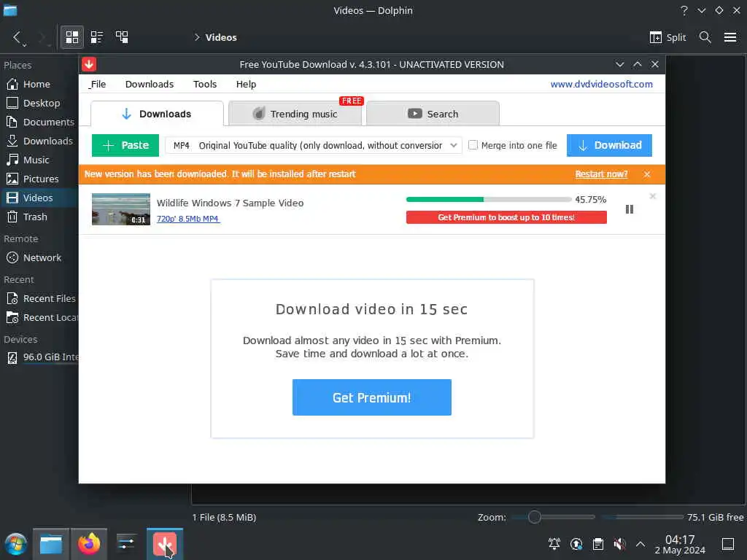Switch to the Search tab
Viewport: 747px width, 560px height.
coord(433,114)
